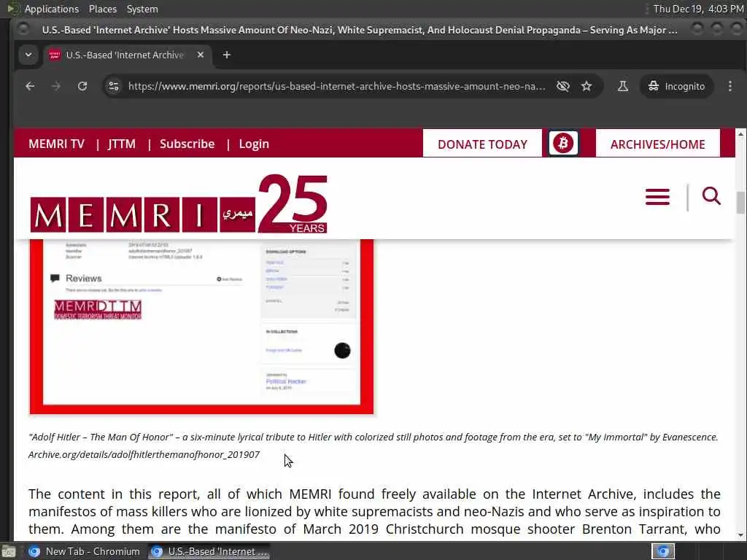747x560 pixels.
Task: Click the page vertical scrollbar thumb
Action: point(740,203)
